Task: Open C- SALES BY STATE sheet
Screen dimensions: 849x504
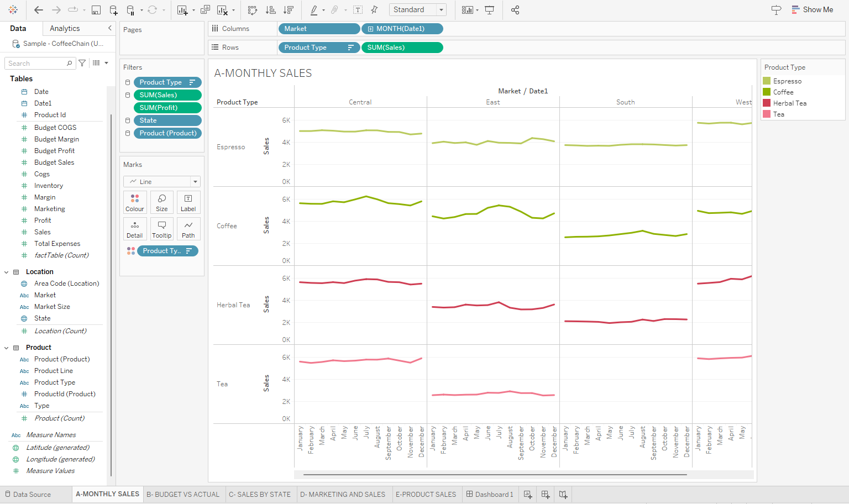Action: (x=260, y=495)
